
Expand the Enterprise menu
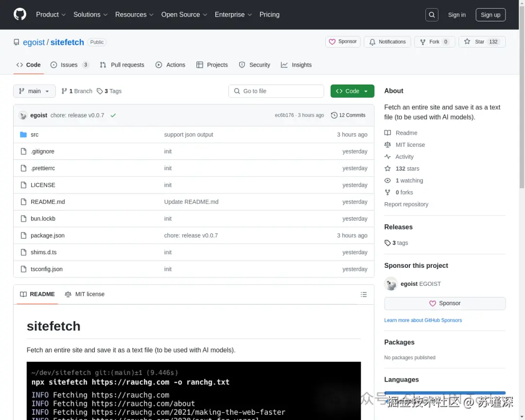[233, 15]
